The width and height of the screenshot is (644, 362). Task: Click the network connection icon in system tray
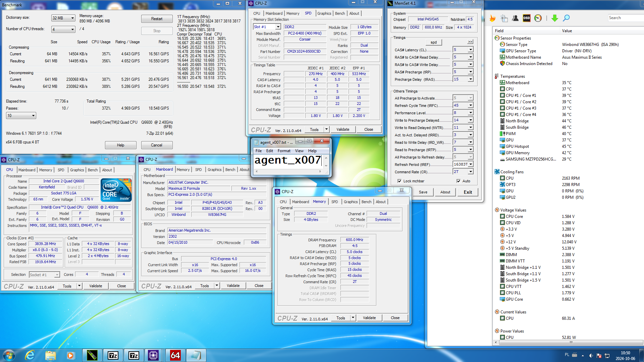click(x=607, y=356)
